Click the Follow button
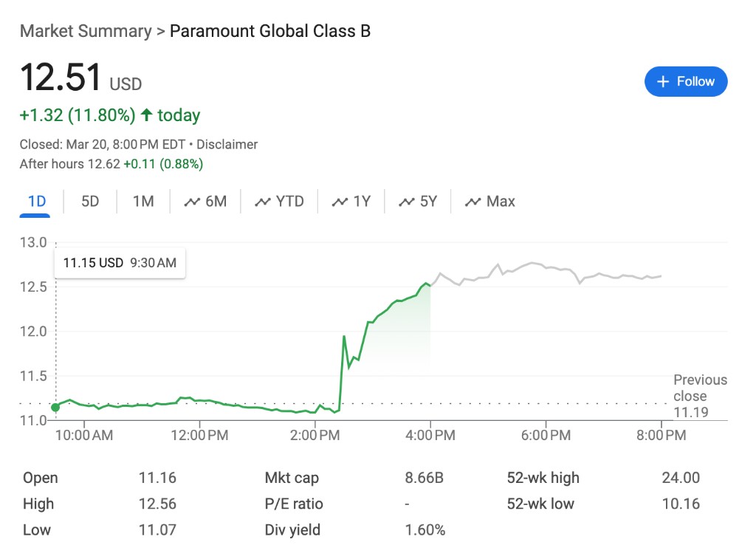The width and height of the screenshot is (756, 559). 686,81
